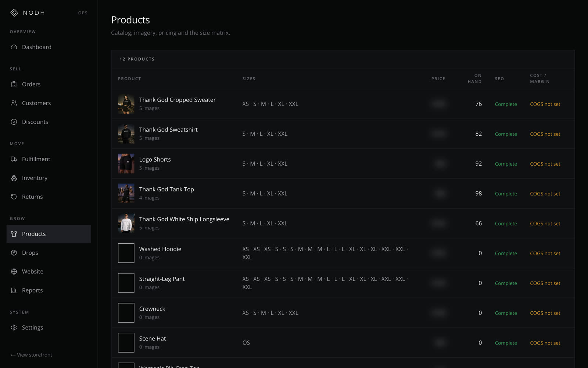Select Thank God Cropped Sweater thumbnail
The height and width of the screenshot is (368, 588).
point(126,104)
